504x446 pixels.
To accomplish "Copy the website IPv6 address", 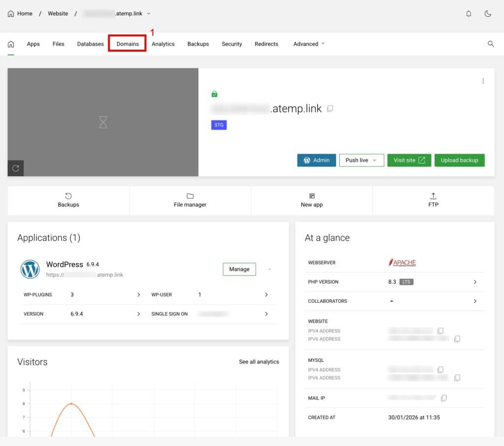I will tap(457, 339).
